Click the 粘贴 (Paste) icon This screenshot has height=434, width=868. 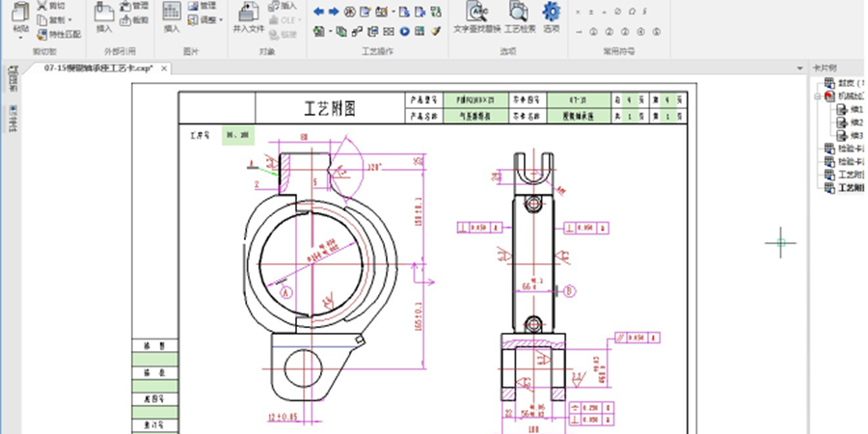[20, 13]
